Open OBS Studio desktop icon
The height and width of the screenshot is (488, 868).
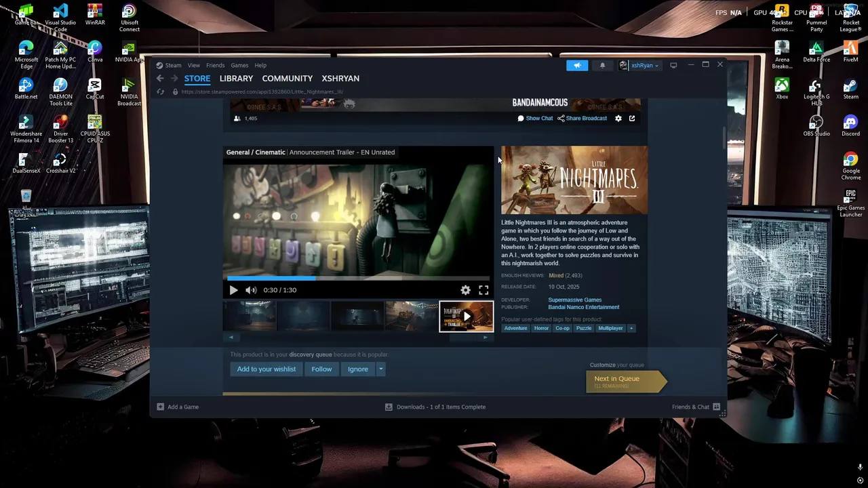coord(816,125)
